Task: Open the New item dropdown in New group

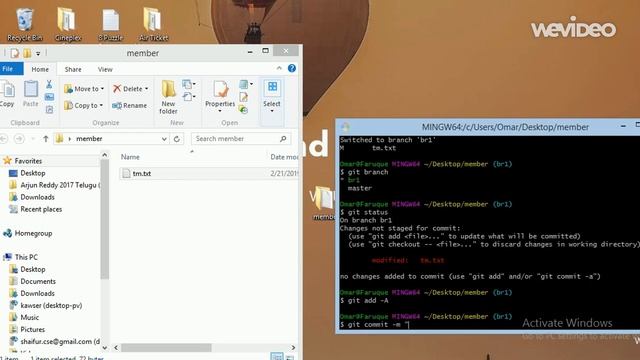Action: pos(189,84)
